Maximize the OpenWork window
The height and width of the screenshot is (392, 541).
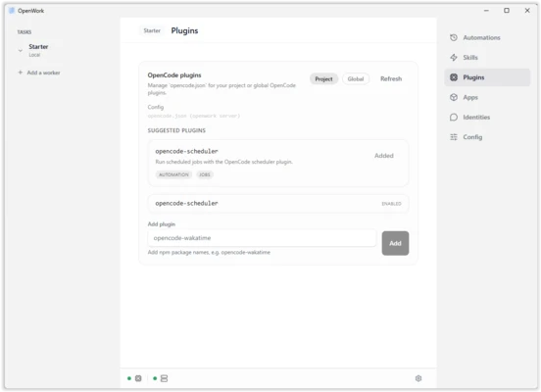point(507,11)
